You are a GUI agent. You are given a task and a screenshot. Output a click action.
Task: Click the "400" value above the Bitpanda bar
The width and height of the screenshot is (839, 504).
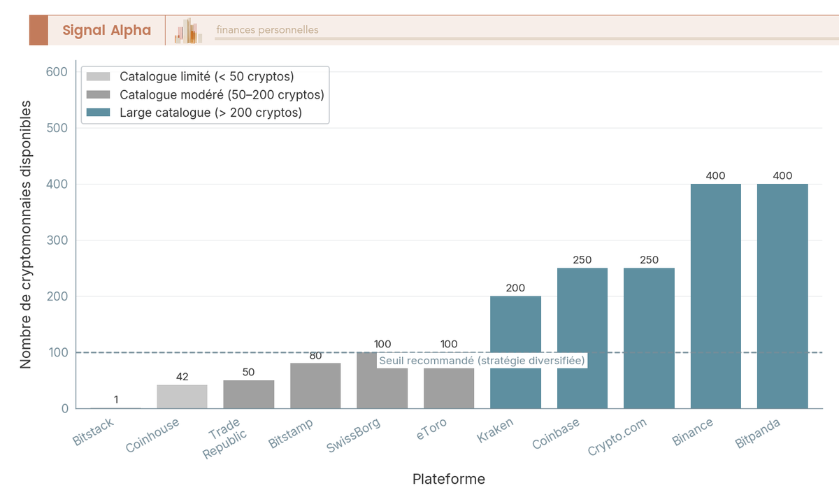pos(782,175)
